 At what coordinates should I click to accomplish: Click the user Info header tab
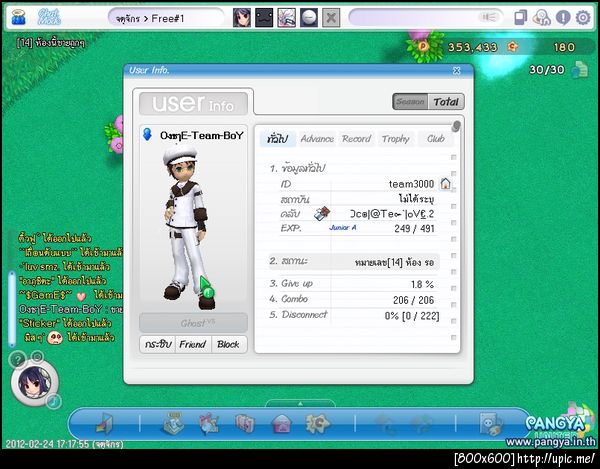pos(193,103)
